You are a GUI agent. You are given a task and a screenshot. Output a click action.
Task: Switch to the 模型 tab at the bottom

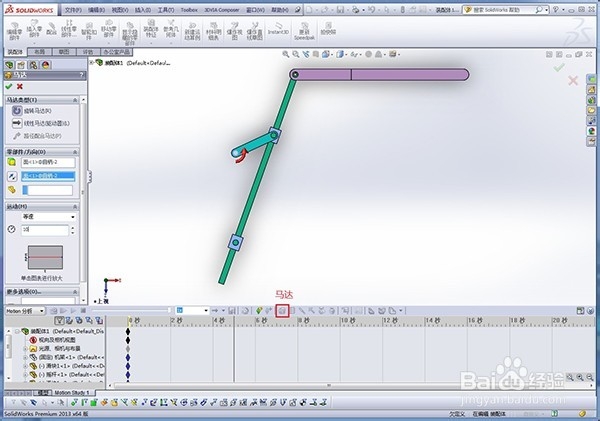(x=43, y=393)
